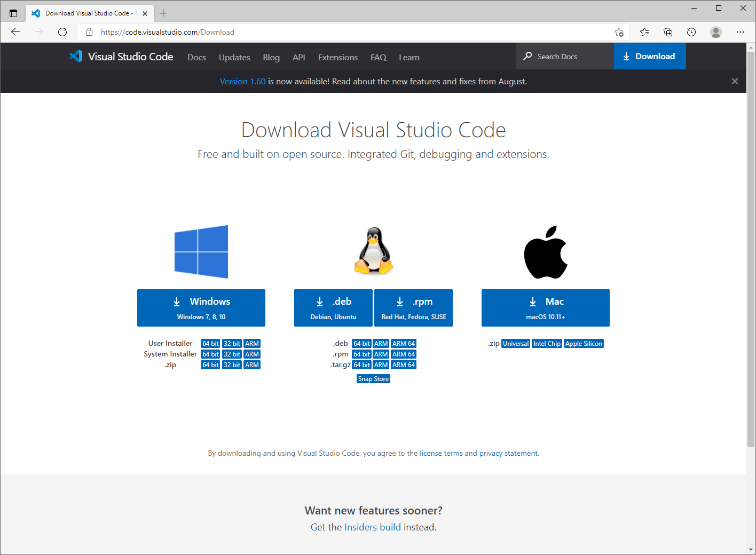Download System Installer 64 bit
Viewport: 756px width, 555px height.
(210, 354)
